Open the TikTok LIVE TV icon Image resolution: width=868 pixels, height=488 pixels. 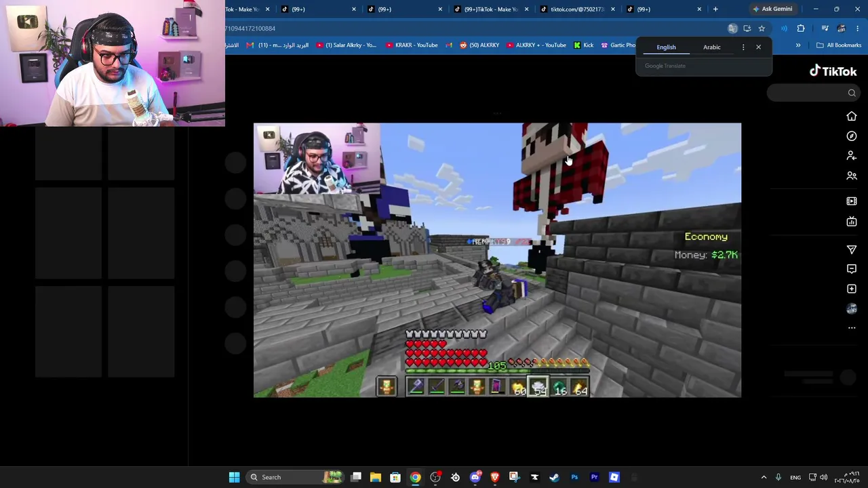pos(852,222)
